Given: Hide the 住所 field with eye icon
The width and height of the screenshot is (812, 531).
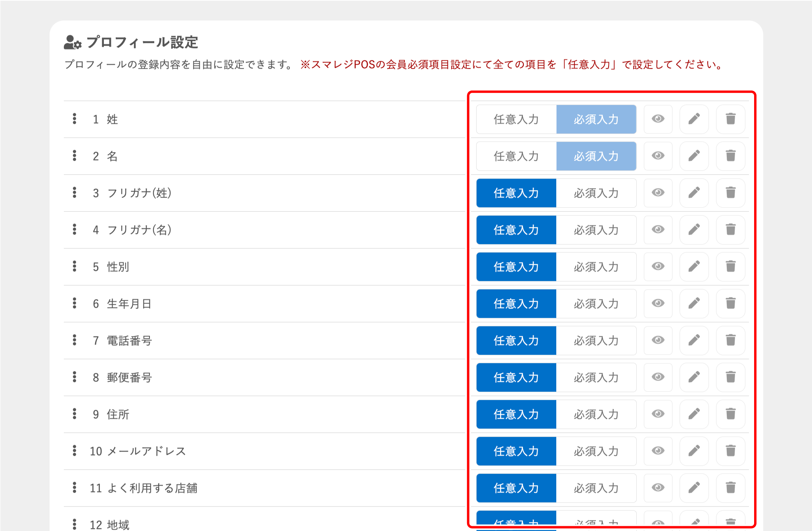Looking at the screenshot, I should (658, 414).
